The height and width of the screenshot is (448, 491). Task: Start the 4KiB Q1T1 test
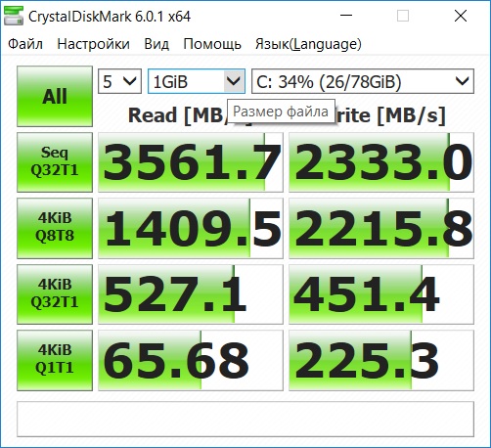55,360
